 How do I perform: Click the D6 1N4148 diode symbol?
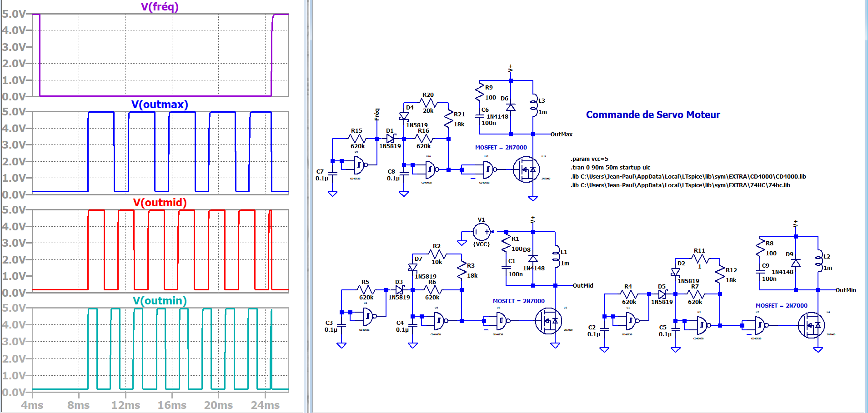pos(511,107)
